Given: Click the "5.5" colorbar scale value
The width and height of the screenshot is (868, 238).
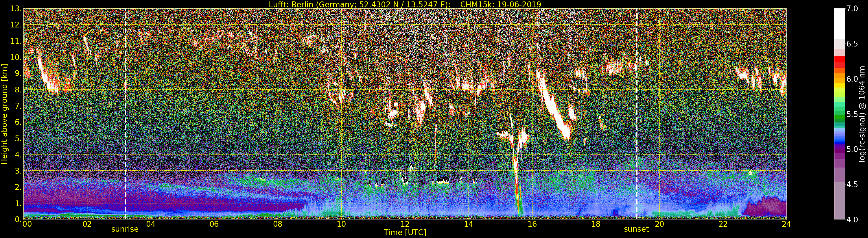Looking at the screenshot, I should [852, 114].
